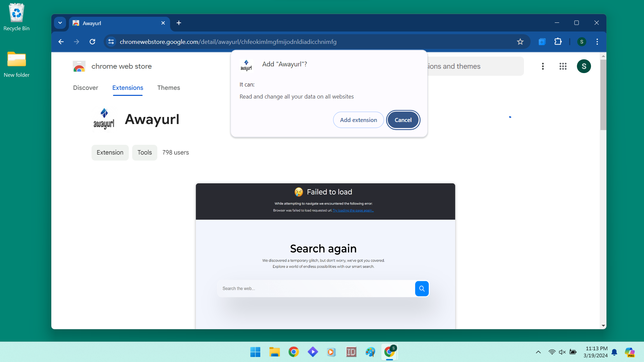Click the 798 users text
This screenshot has height=362, width=644.
pos(175,153)
